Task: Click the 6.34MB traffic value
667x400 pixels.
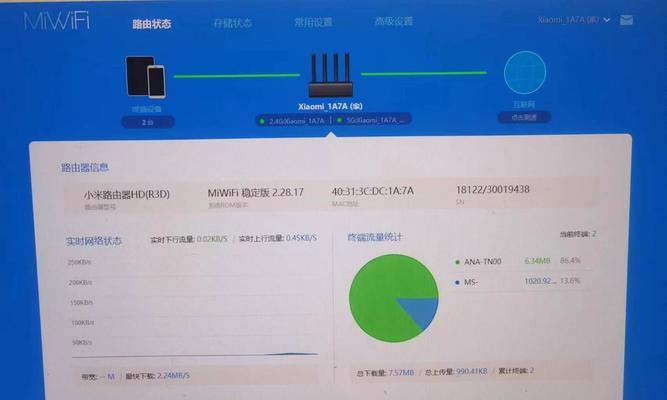Action: pos(537,261)
